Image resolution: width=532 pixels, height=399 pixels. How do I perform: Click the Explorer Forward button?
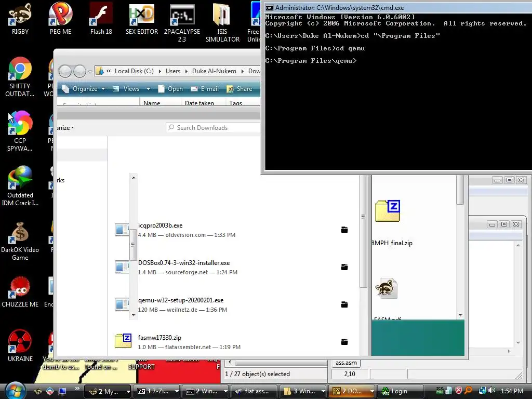point(79,71)
